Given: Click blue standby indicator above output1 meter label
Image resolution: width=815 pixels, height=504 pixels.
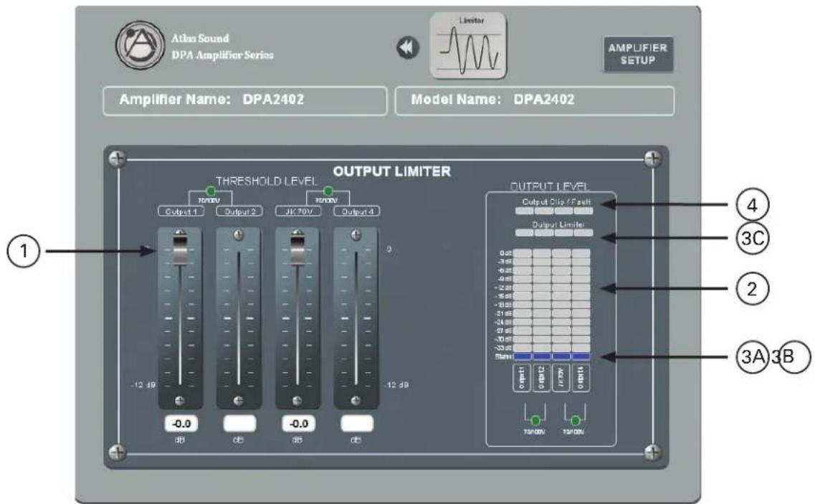Looking at the screenshot, I should pos(523,357).
